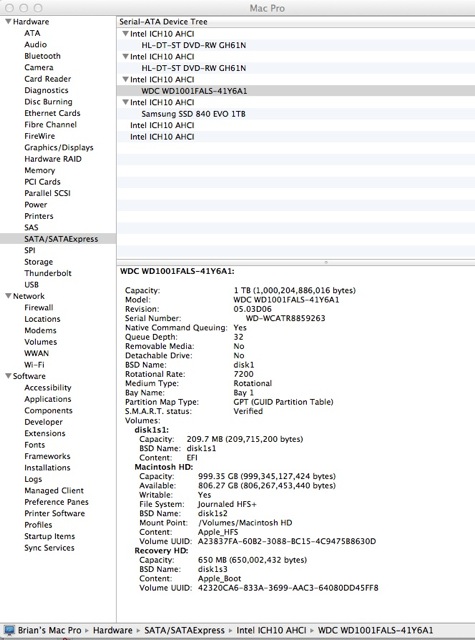This screenshot has height=640, width=475.
Task: Click the serial number WD-WCATR8859263
Action: pyautogui.click(x=285, y=318)
